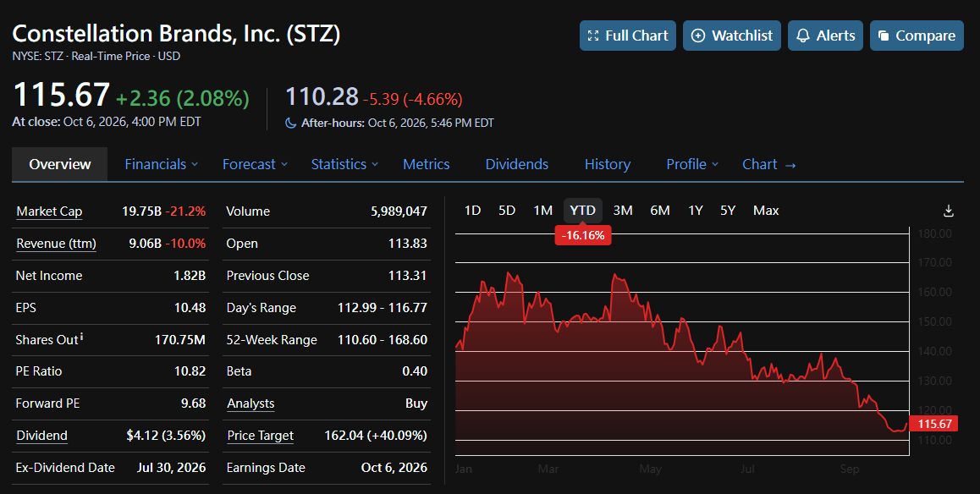Click the Open value 113.83

pyautogui.click(x=408, y=244)
